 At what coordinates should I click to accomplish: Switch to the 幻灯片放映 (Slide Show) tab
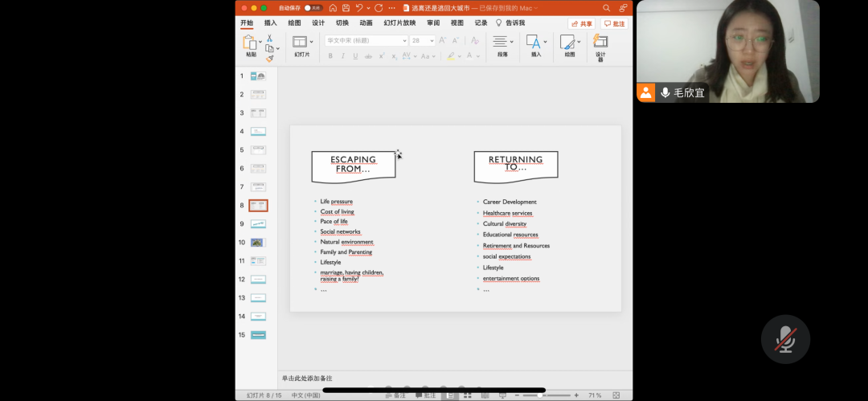point(399,23)
